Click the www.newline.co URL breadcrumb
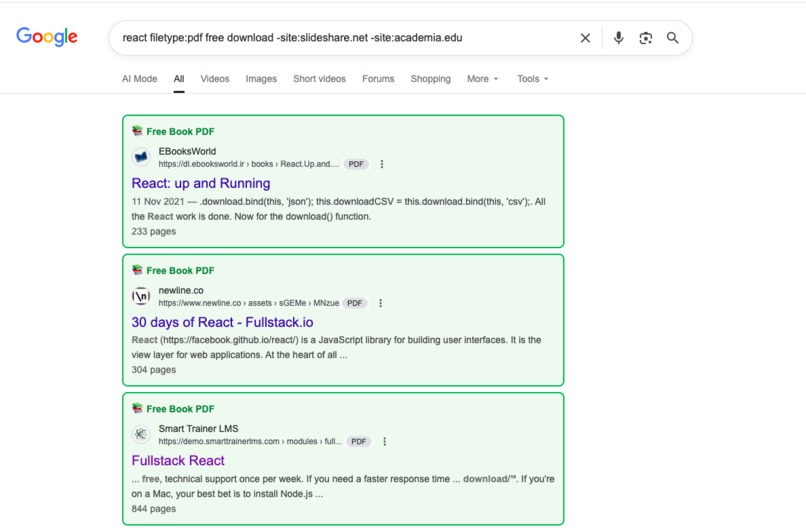The width and height of the screenshot is (806, 531). coord(249,303)
